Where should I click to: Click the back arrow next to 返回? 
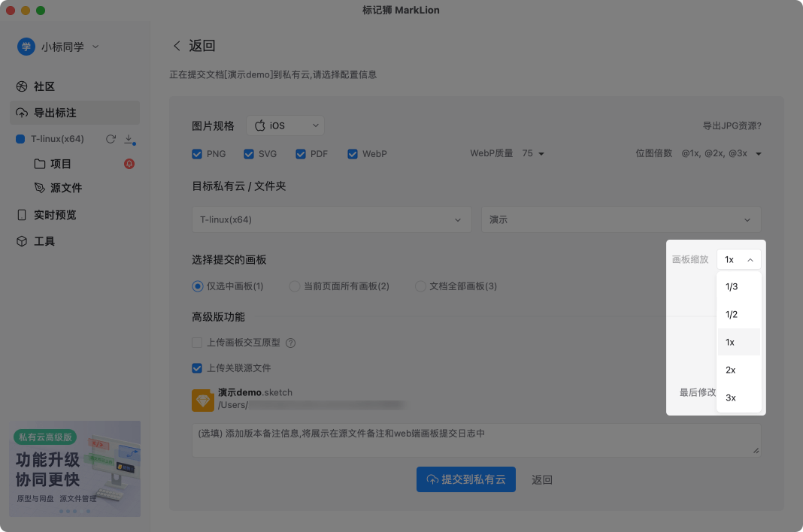click(177, 46)
